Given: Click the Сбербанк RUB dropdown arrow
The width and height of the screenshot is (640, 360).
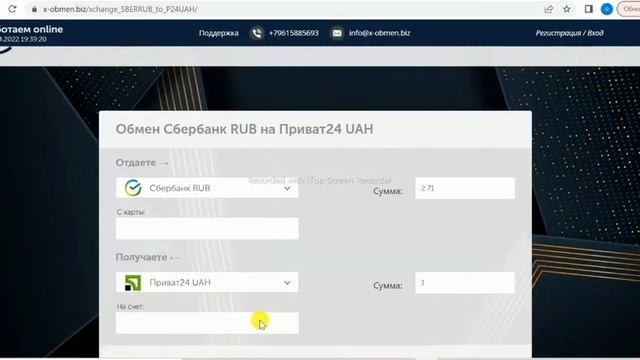Looking at the screenshot, I should coord(287,188).
